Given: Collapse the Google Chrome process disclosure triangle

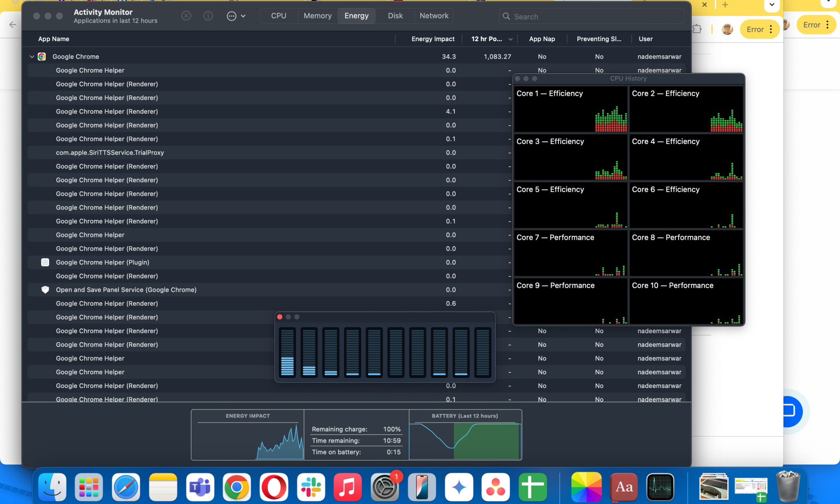Looking at the screenshot, I should [x=32, y=56].
